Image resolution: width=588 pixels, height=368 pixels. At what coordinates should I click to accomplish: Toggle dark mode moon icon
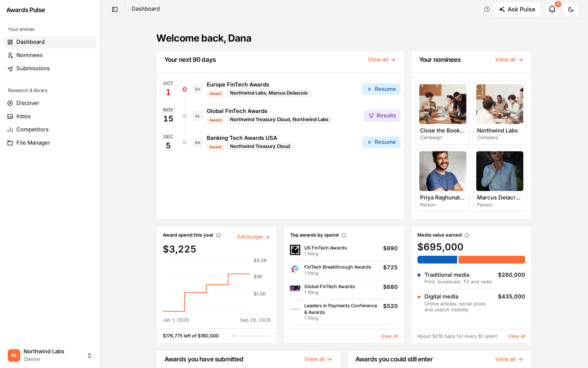click(x=571, y=9)
